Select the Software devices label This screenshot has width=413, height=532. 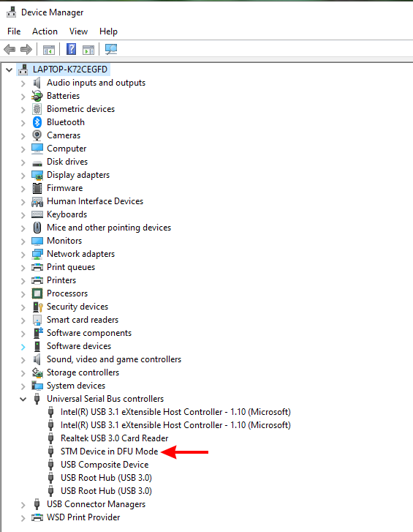[x=79, y=346]
